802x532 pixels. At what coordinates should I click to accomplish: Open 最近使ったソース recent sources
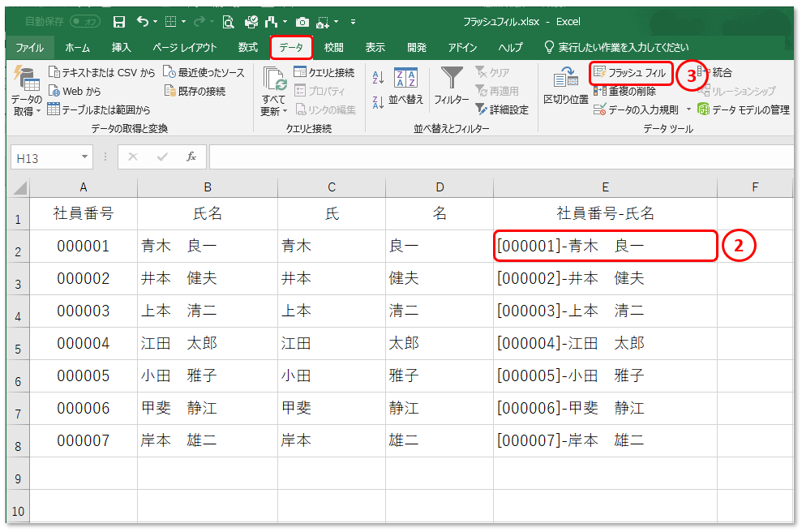204,72
